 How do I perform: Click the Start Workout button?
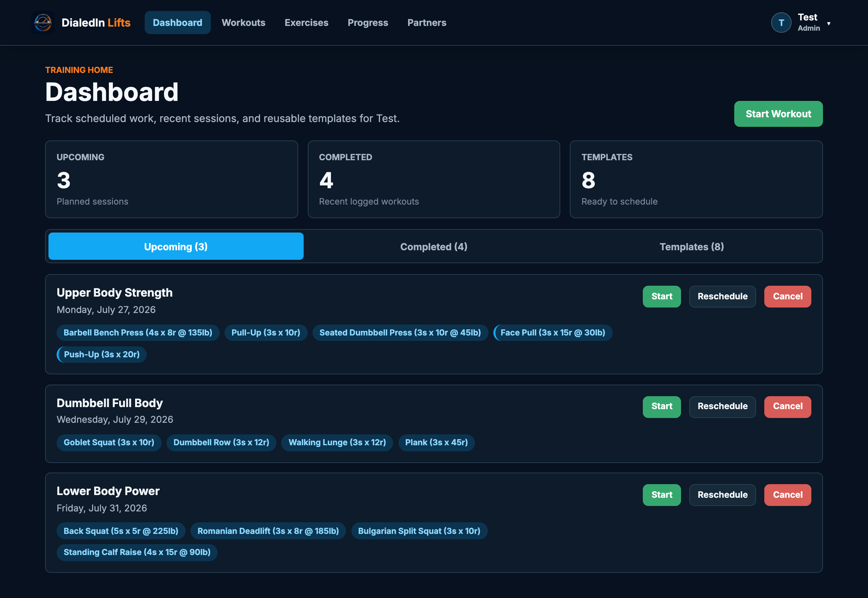click(778, 114)
